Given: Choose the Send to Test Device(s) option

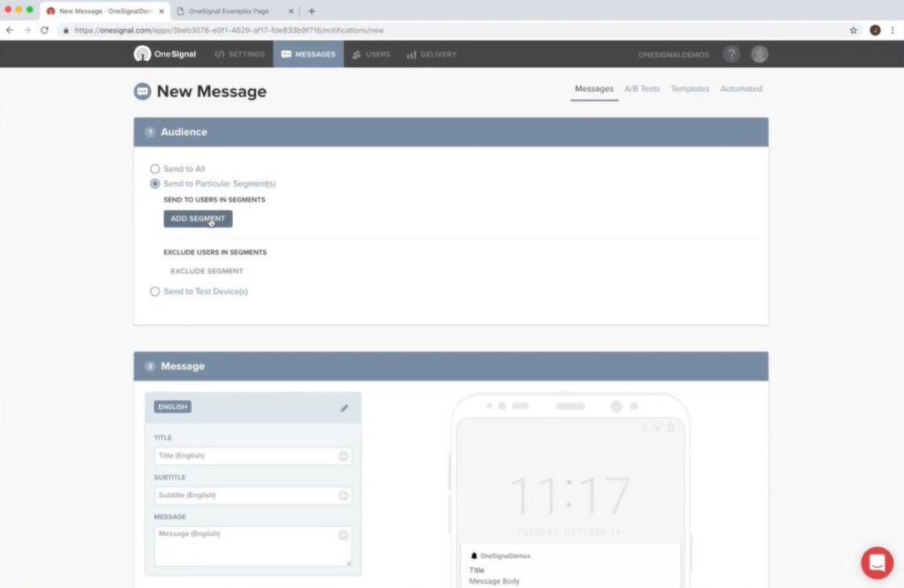Looking at the screenshot, I should click(155, 291).
